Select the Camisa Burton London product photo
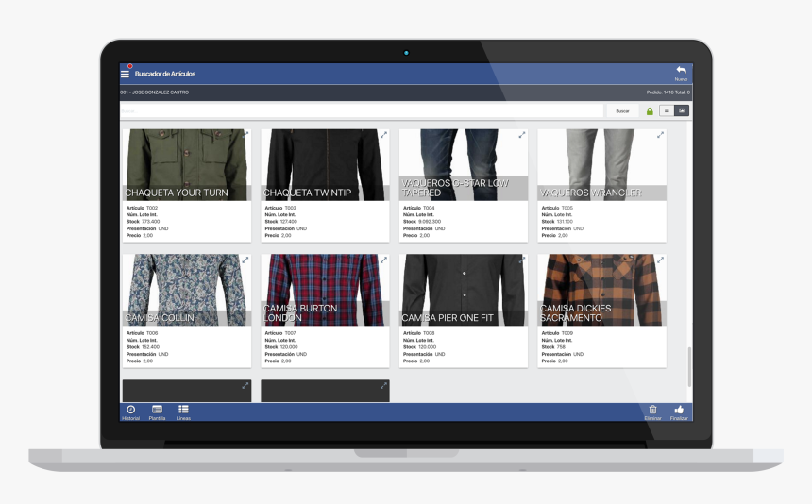This screenshot has width=812, height=504. [x=325, y=290]
